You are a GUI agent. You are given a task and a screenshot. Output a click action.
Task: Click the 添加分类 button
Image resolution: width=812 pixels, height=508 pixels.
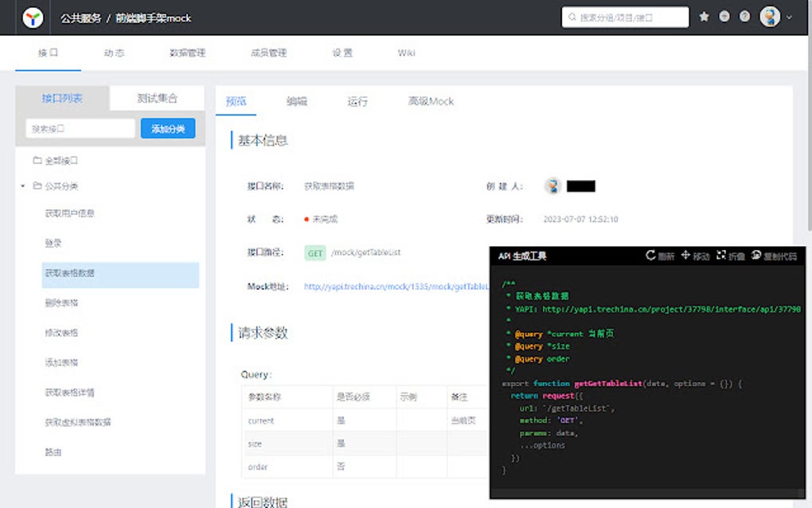click(167, 127)
